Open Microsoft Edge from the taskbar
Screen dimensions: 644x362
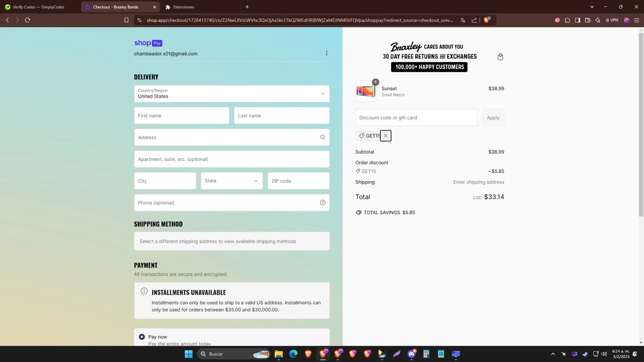click(x=293, y=354)
